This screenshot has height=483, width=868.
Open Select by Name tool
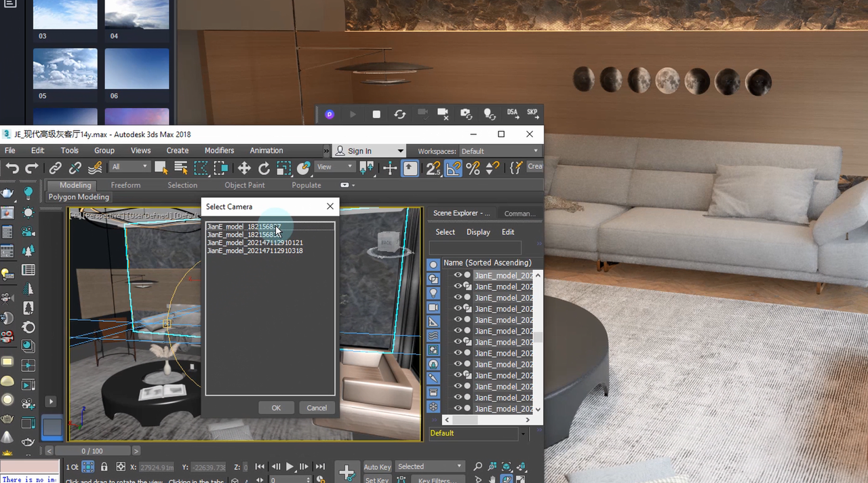181,168
